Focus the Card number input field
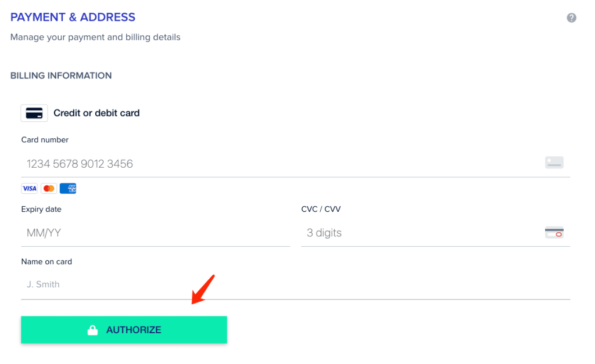This screenshot has width=595, height=364. pyautogui.click(x=296, y=164)
